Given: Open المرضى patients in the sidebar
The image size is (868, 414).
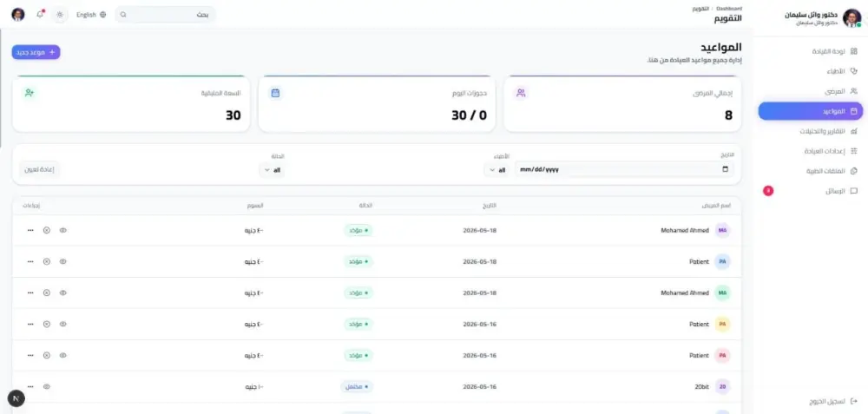Looking at the screenshot, I should click(812, 91).
